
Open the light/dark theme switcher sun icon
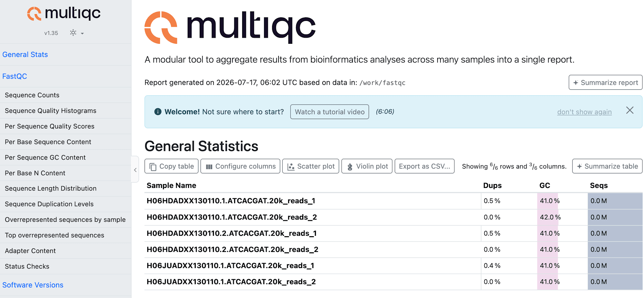73,33
